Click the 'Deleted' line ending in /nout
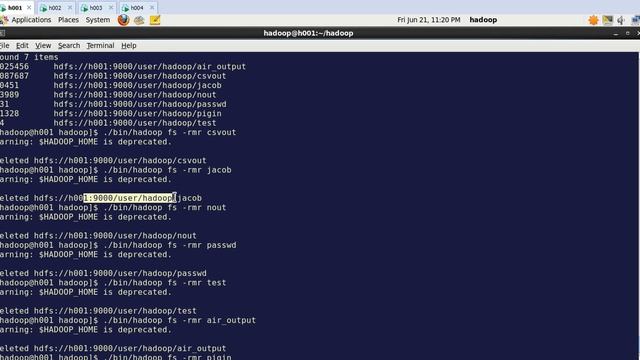Screen dimensions: 640x360 [98, 236]
